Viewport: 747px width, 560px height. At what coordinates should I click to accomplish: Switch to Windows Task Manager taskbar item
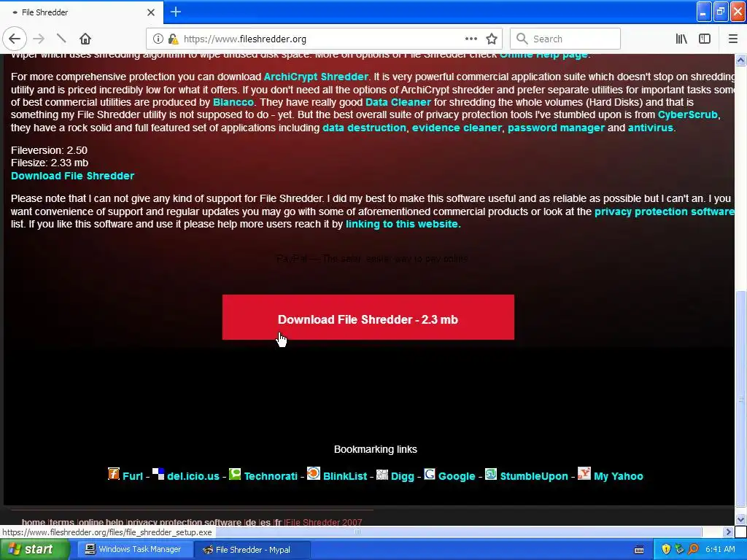tap(133, 549)
